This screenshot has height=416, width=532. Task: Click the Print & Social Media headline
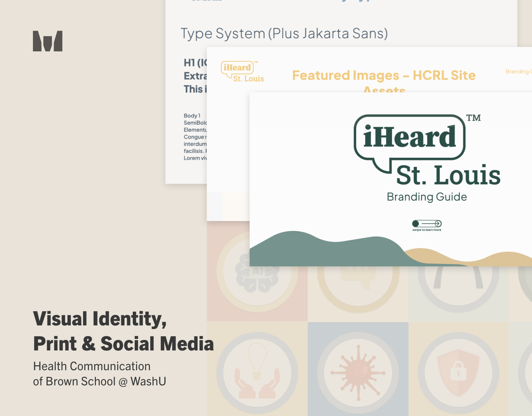(124, 344)
